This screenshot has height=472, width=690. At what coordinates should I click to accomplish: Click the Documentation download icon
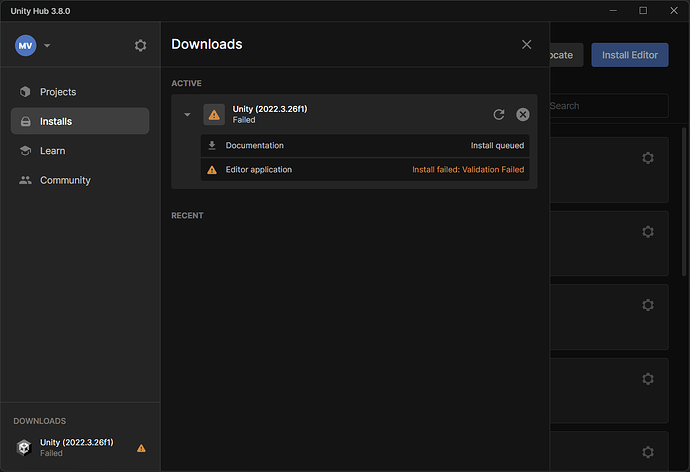coord(212,145)
